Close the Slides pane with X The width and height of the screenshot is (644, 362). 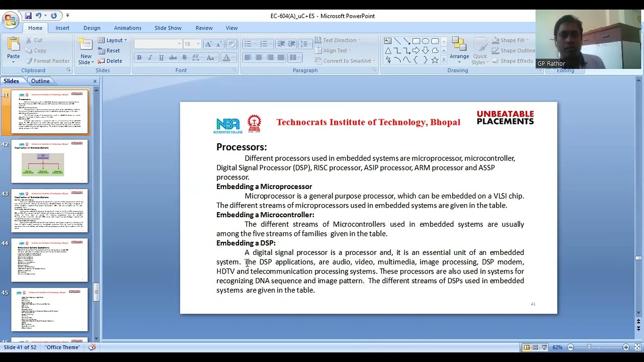tap(95, 81)
